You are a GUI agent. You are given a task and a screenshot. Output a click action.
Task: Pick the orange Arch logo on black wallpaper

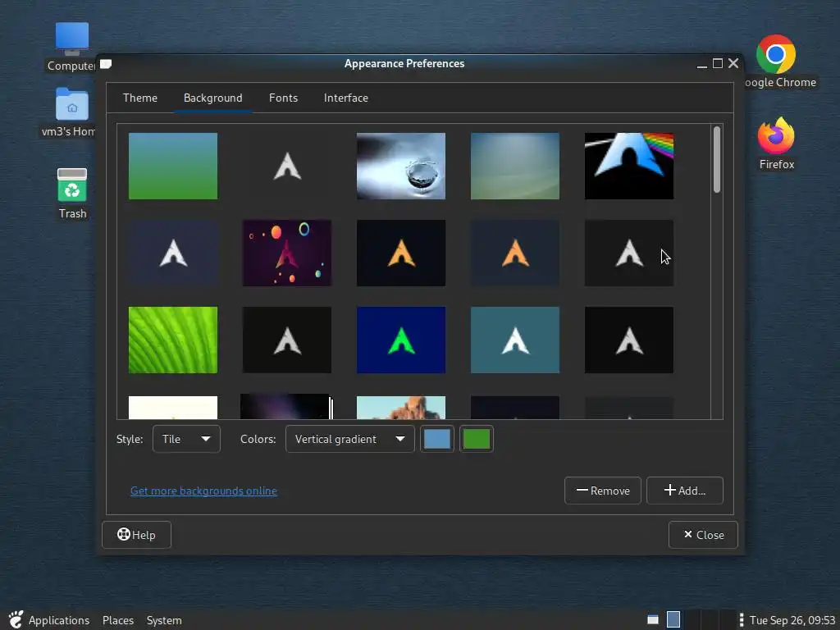[400, 253]
